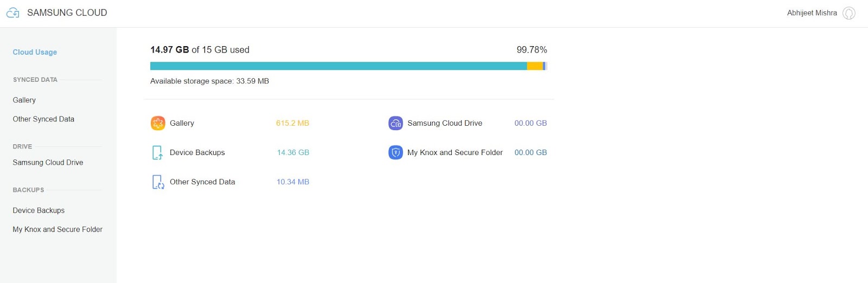The width and height of the screenshot is (868, 283).
Task: Click the Samsung Cloud logo icon
Action: [x=12, y=12]
